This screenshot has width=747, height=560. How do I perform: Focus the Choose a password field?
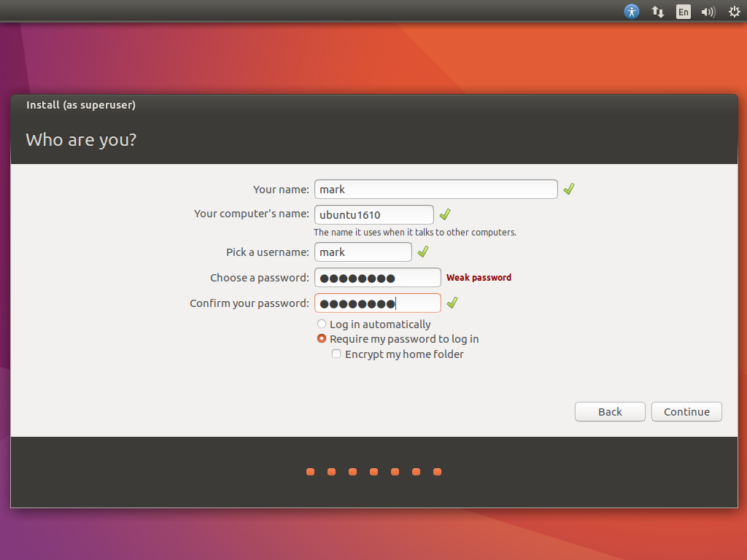point(377,278)
